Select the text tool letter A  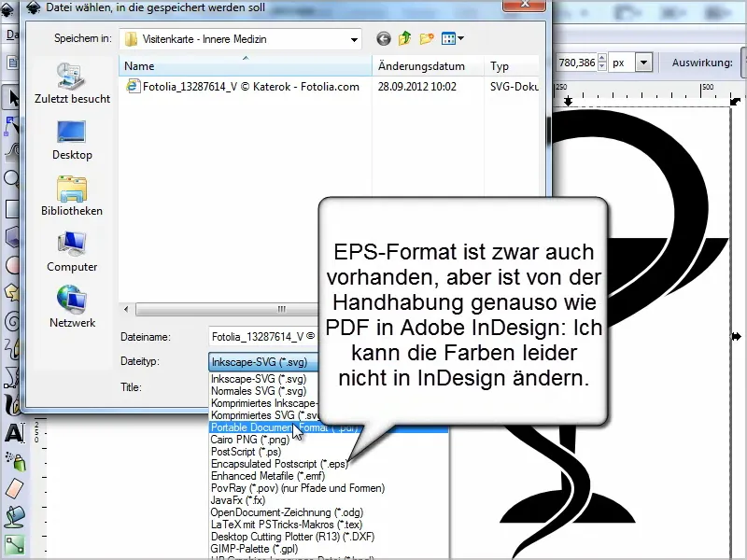click(x=14, y=433)
